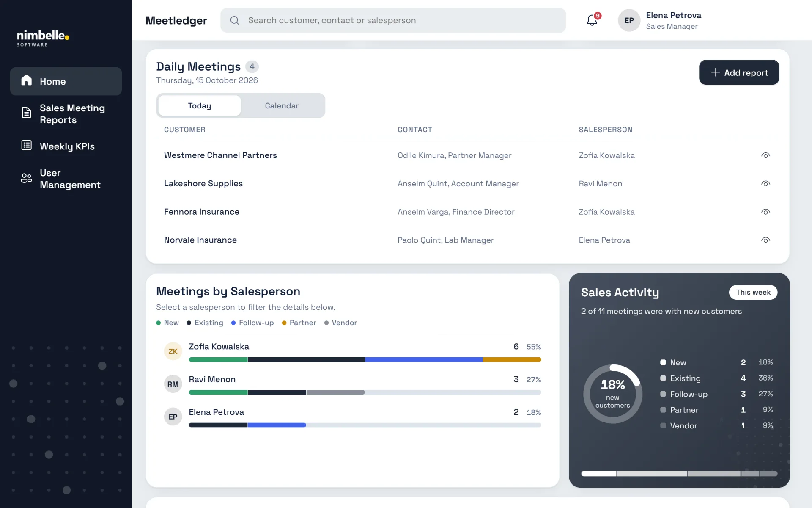Image resolution: width=812 pixels, height=508 pixels.
Task: Focus the customer search field
Action: 393,20
